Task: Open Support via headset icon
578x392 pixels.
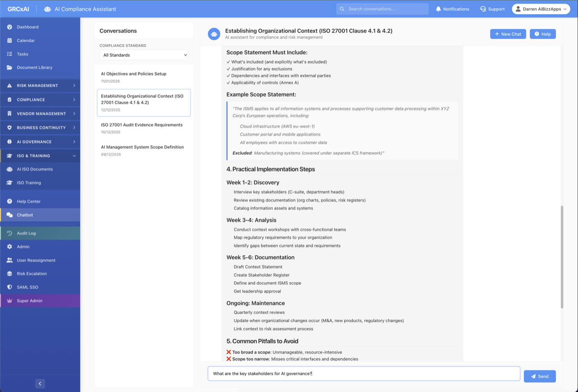Action: 483,9
